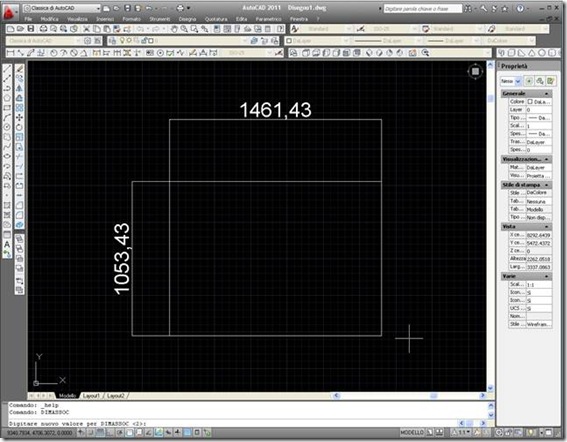Click the ViewCube at canvas top right
The width and height of the screenshot is (567, 442).
[475, 71]
